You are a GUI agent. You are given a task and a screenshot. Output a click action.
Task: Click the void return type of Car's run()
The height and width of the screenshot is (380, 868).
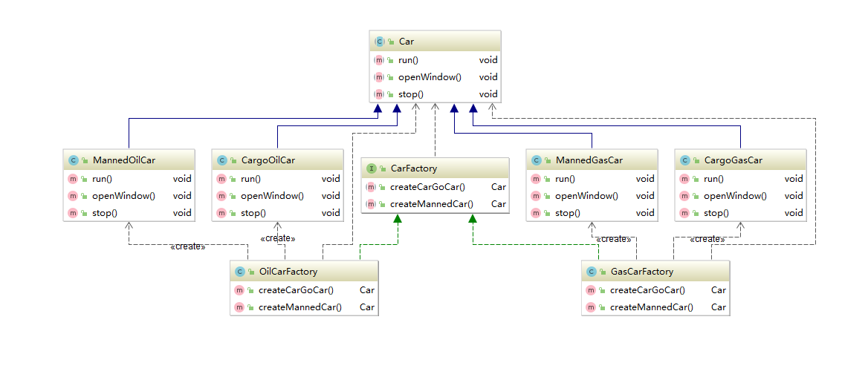coord(488,60)
